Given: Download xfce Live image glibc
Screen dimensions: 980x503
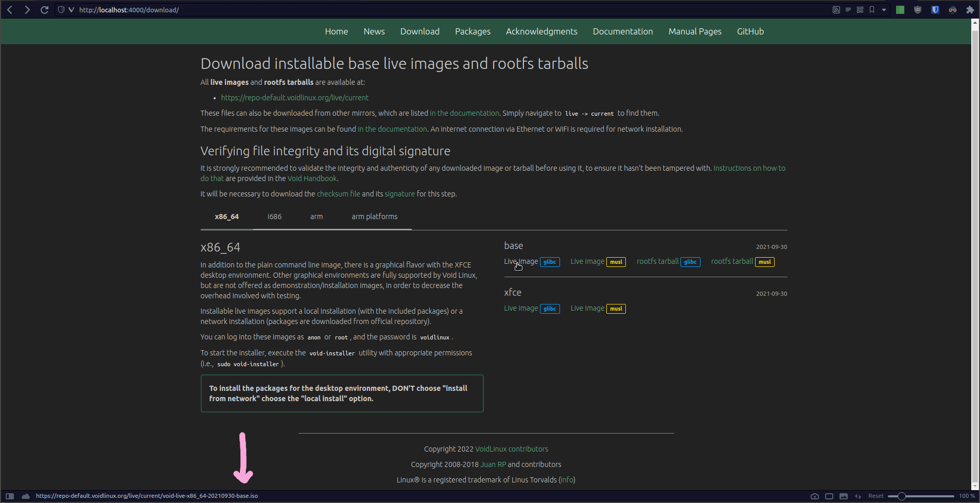Looking at the screenshot, I should 532,309.
